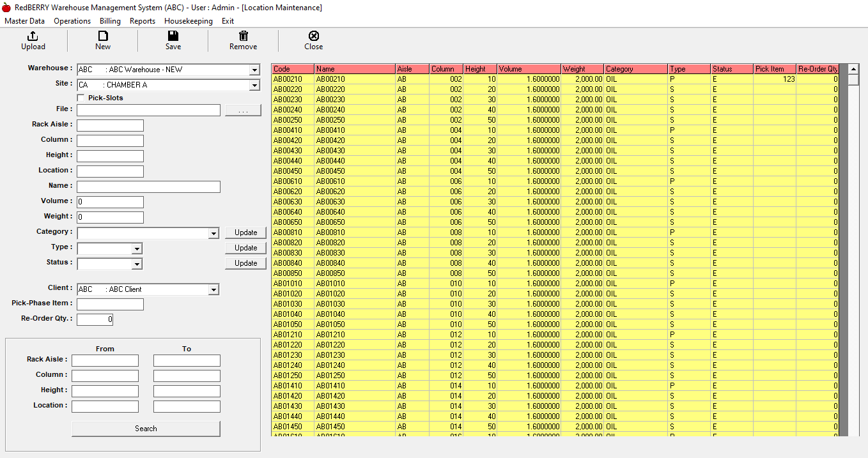Click the Category column header

636,69
